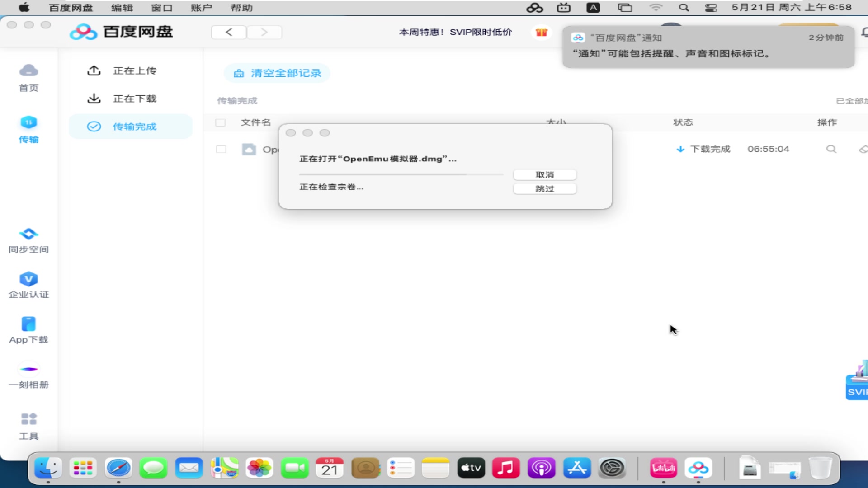Go back with the left arrow button
This screenshot has height=488, width=868.
tap(229, 32)
